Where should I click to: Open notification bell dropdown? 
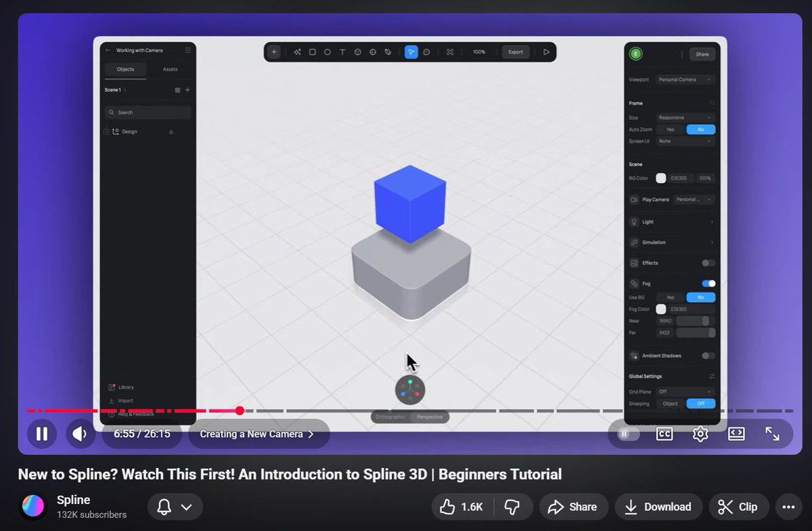click(175, 507)
